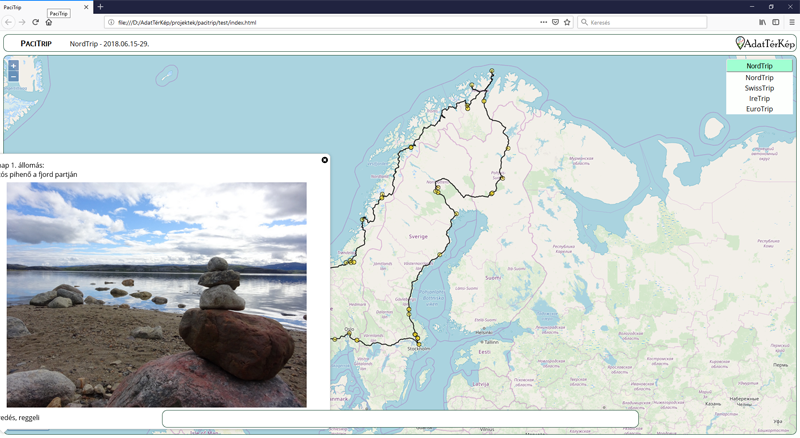Click the empty white bar at bottom

pos(400,419)
